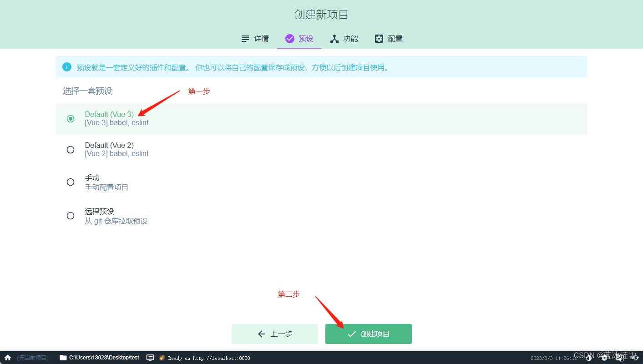Viewport: 643px width, 364px height.
Task: Toggle dark mode icon in status bar
Action: coord(589,358)
